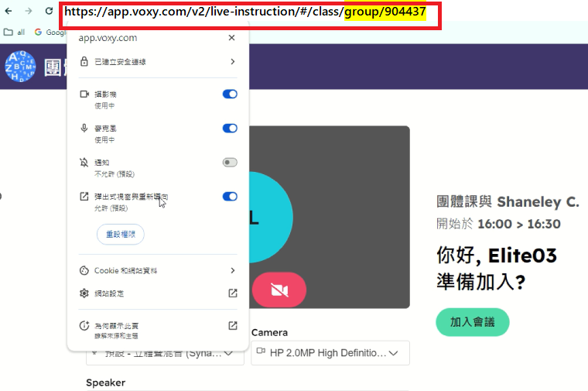Click the 'Elite03' greeting text
The height and width of the screenshot is (391, 588).
[x=522, y=256]
